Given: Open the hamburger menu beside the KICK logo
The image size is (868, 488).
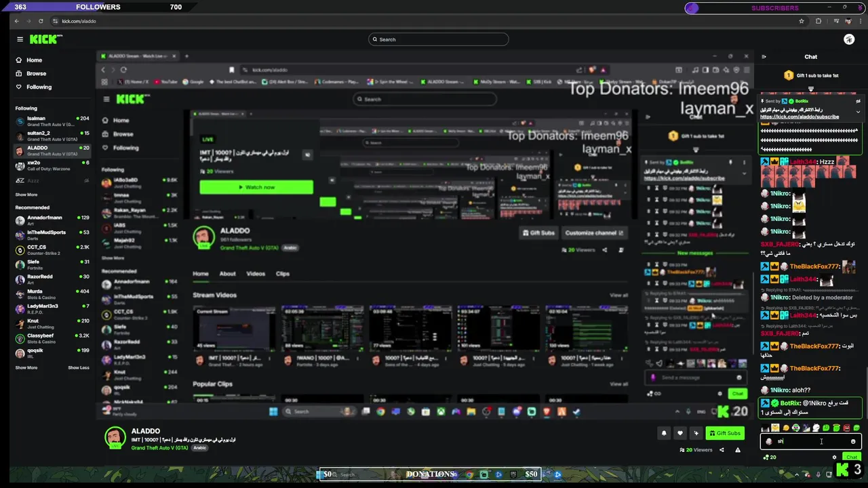Looking at the screenshot, I should [20, 39].
